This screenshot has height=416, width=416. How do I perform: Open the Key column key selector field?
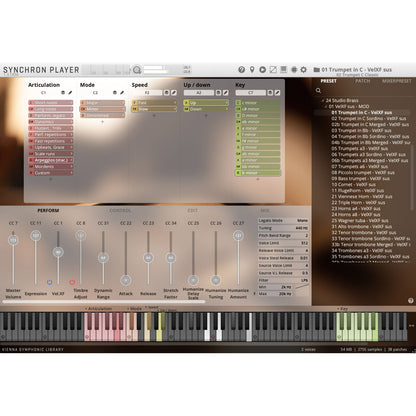pos(251,92)
